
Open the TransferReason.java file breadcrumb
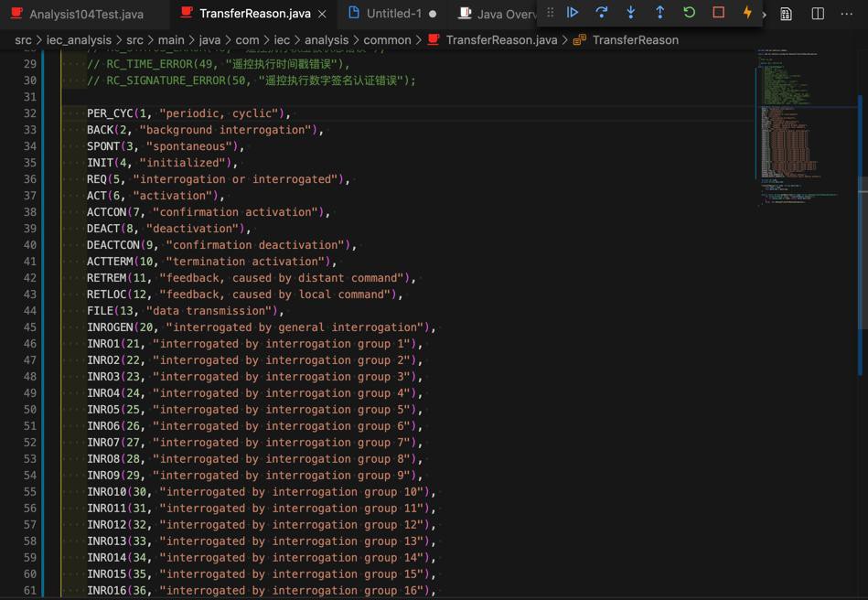[501, 40]
